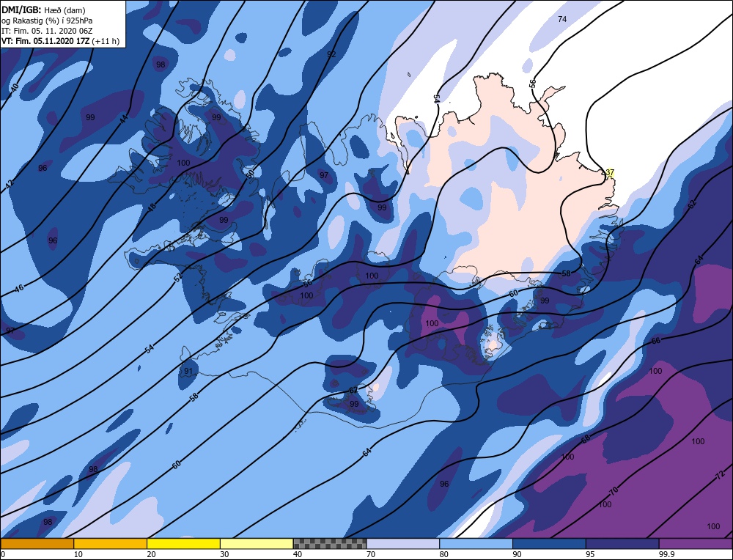Click the '40' contour line label
Image resolution: width=733 pixels, height=560 pixels.
(x=15, y=89)
